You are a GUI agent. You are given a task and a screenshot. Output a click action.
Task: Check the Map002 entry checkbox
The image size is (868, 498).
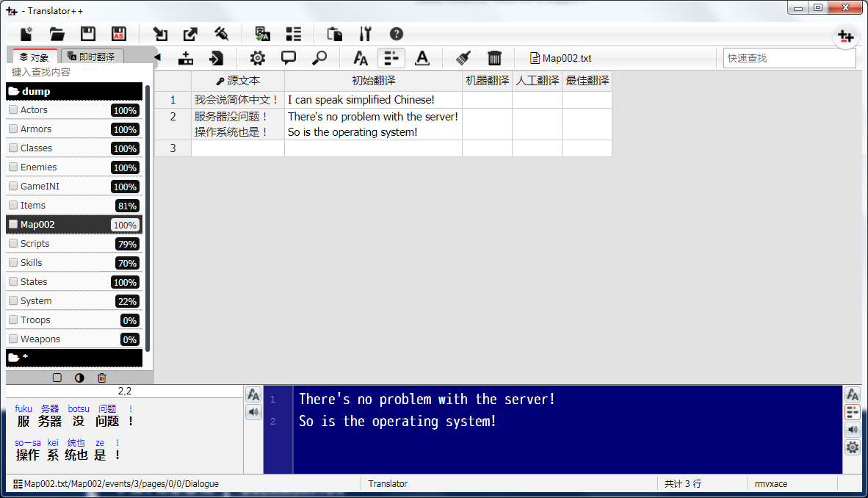pos(12,224)
